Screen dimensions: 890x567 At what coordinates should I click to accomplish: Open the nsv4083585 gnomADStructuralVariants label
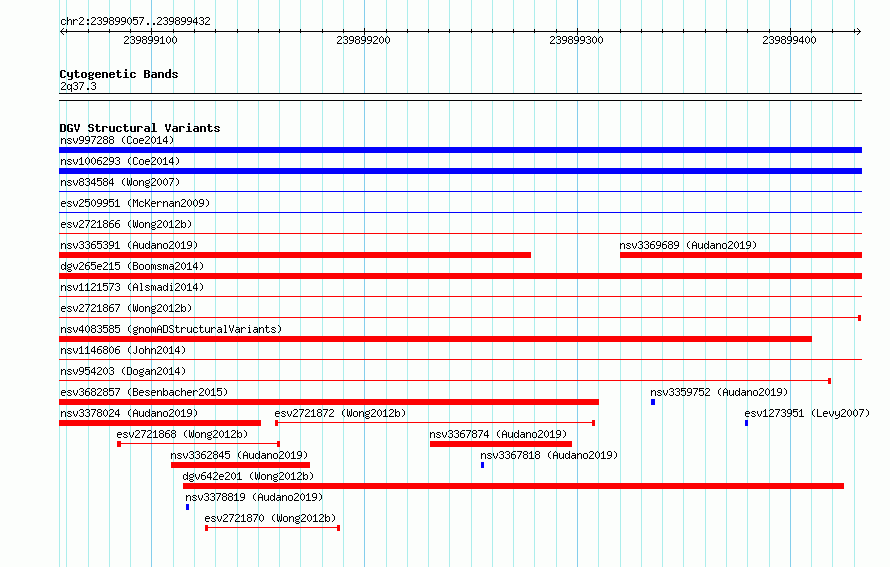click(171, 329)
